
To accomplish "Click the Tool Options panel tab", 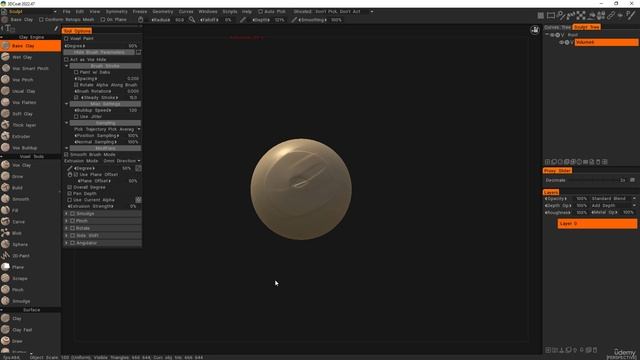I will (77, 31).
